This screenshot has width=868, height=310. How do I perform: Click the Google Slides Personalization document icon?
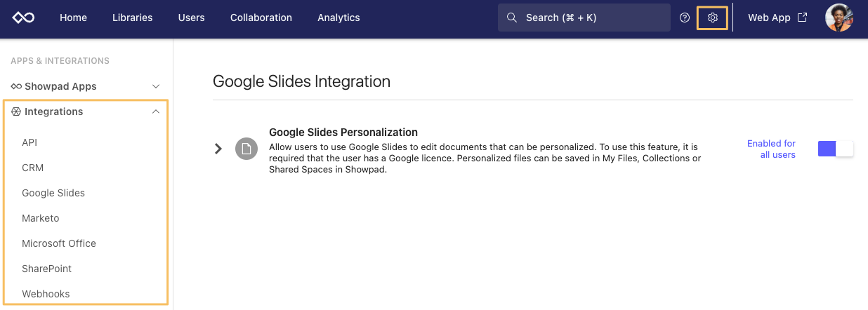pyautogui.click(x=246, y=149)
